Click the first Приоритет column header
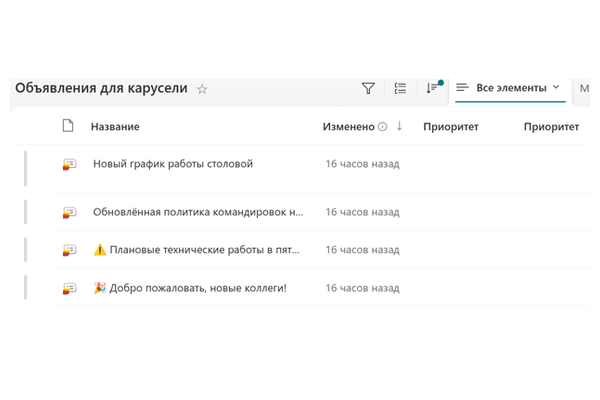 (x=451, y=127)
